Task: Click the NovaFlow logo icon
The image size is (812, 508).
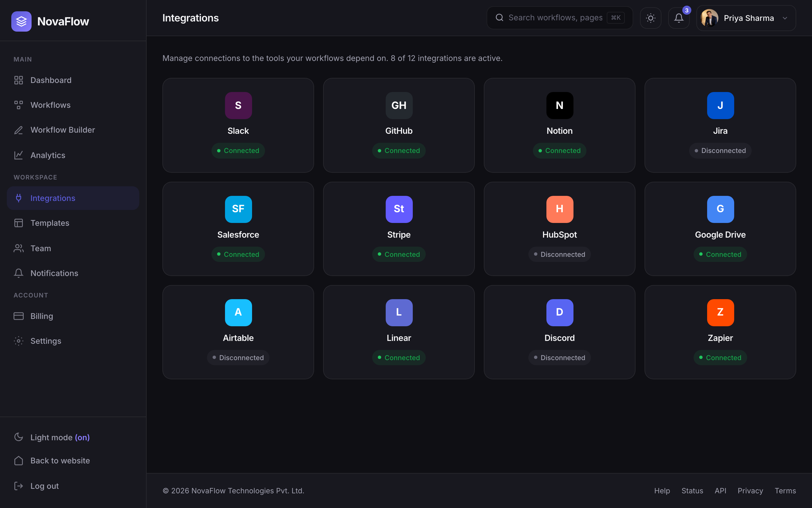Action: click(21, 21)
